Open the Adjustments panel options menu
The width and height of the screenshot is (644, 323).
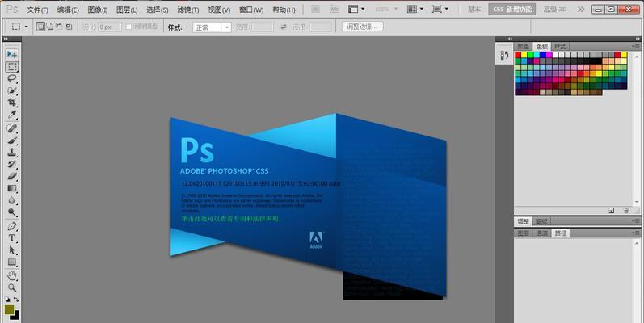pyautogui.click(x=636, y=220)
